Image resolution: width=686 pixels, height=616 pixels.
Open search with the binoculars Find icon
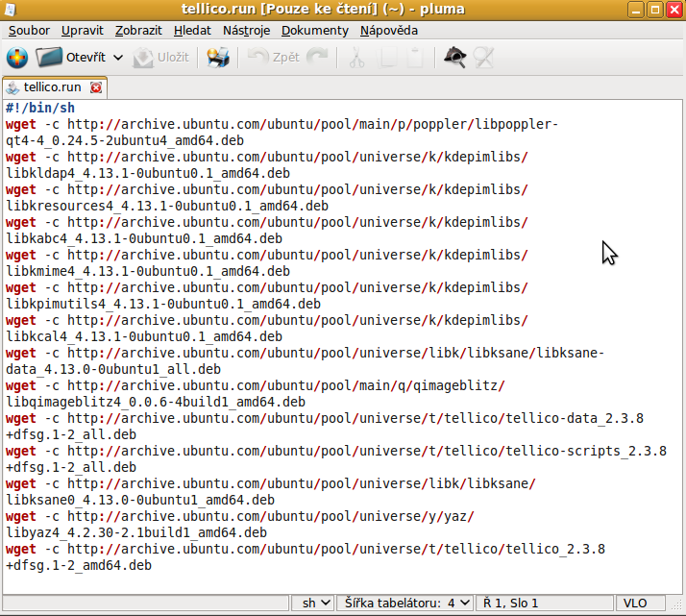(455, 58)
